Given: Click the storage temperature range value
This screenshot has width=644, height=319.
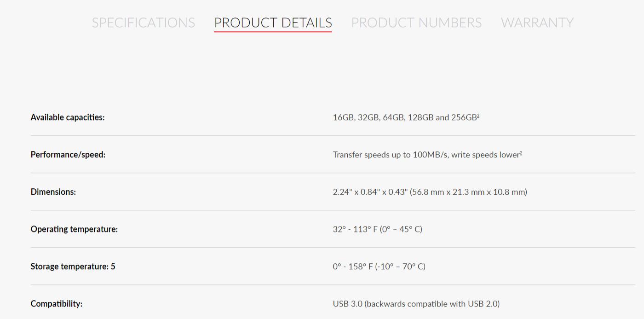Looking at the screenshot, I should (379, 266).
